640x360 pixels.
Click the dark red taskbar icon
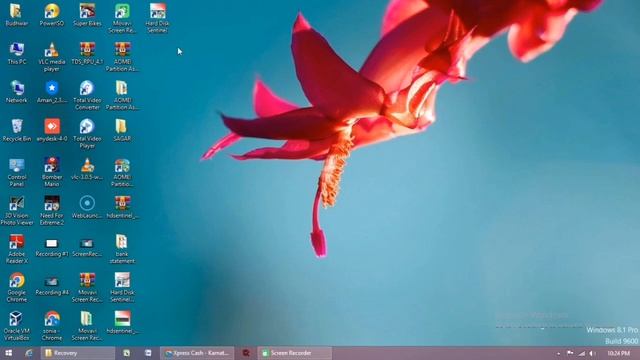[246, 353]
